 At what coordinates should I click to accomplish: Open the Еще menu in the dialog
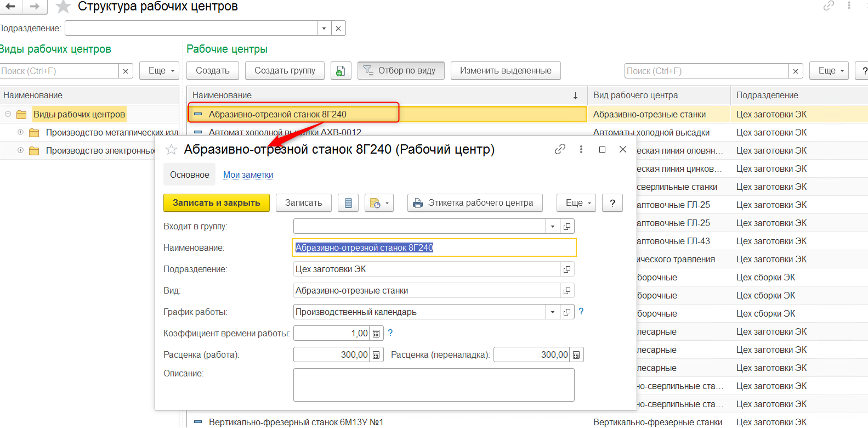tap(576, 203)
